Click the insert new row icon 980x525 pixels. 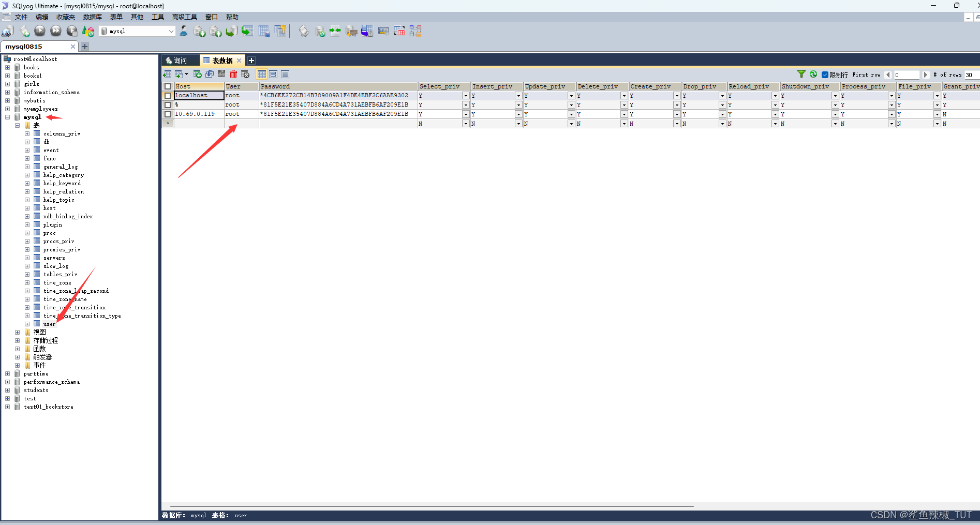point(197,74)
